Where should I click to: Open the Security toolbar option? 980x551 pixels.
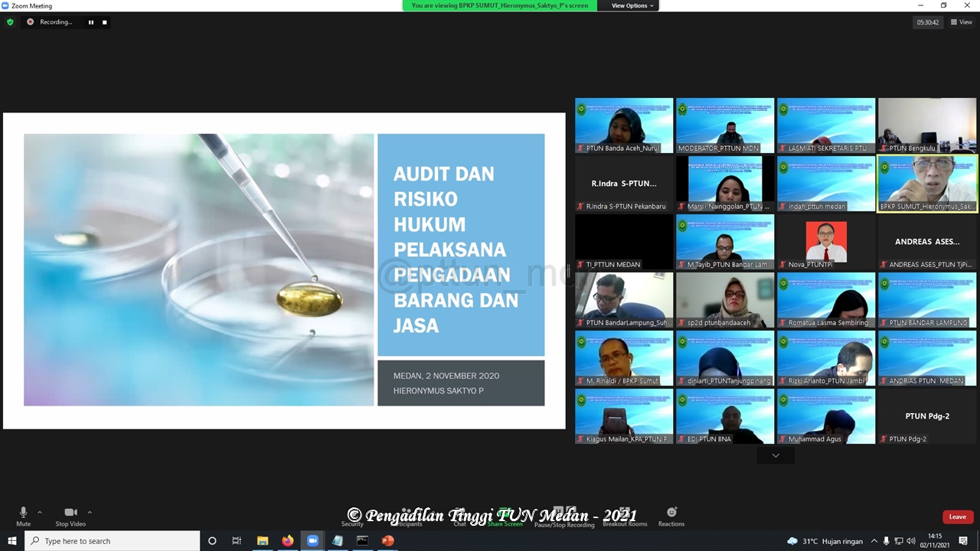tap(352, 517)
